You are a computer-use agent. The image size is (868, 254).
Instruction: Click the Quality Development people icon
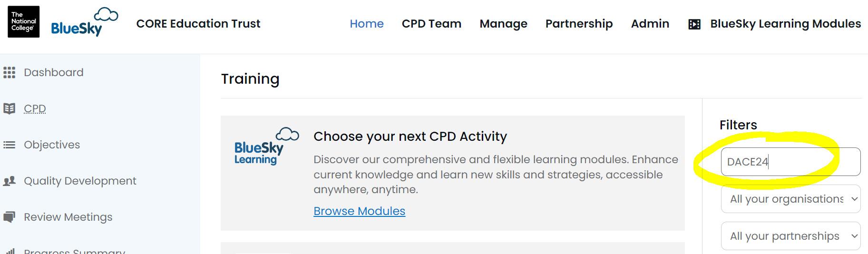[x=9, y=181]
